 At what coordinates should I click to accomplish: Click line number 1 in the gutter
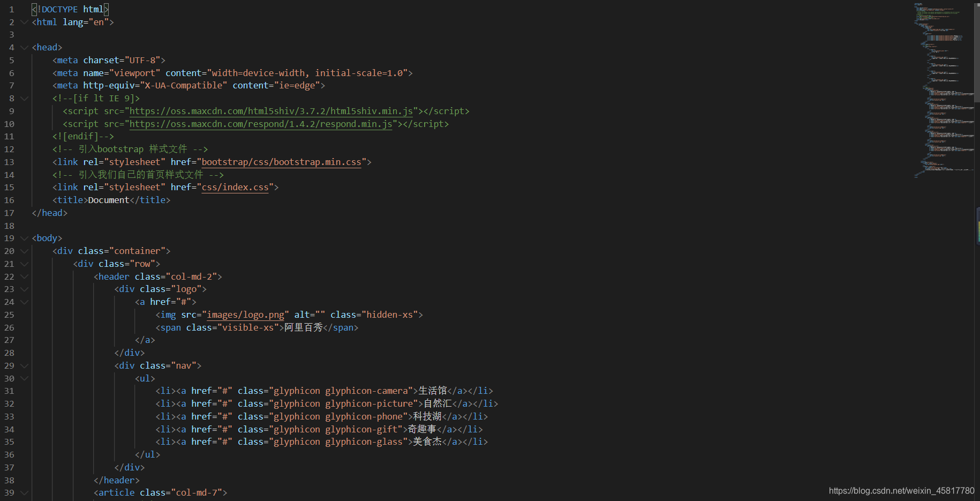(x=12, y=9)
